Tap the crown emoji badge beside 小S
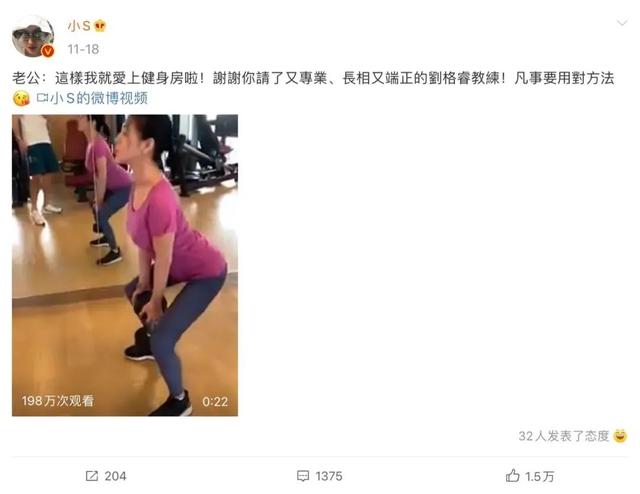 pyautogui.click(x=100, y=26)
